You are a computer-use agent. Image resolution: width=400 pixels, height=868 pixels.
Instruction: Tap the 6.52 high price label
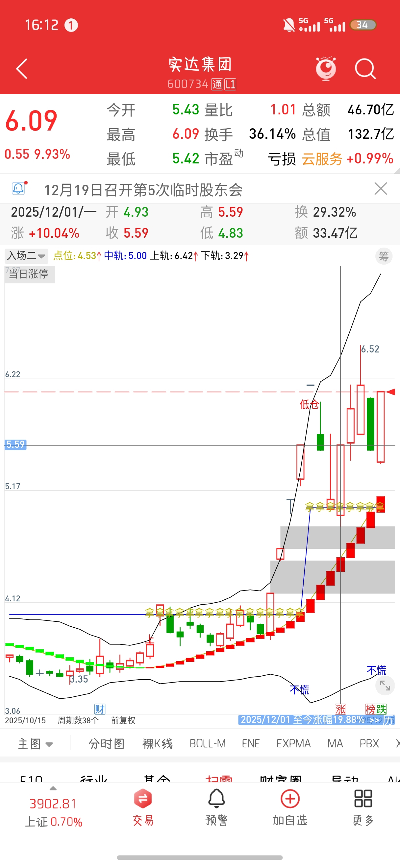pos(370,349)
